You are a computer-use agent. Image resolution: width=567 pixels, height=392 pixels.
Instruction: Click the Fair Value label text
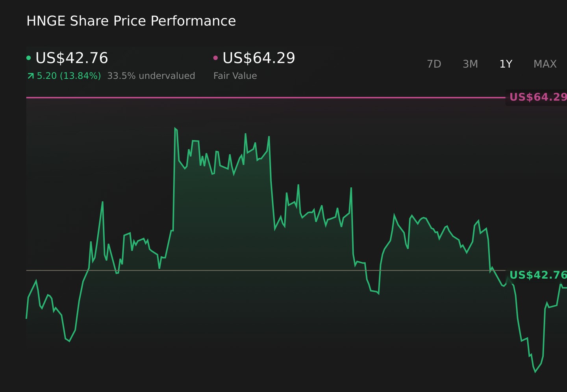point(235,76)
